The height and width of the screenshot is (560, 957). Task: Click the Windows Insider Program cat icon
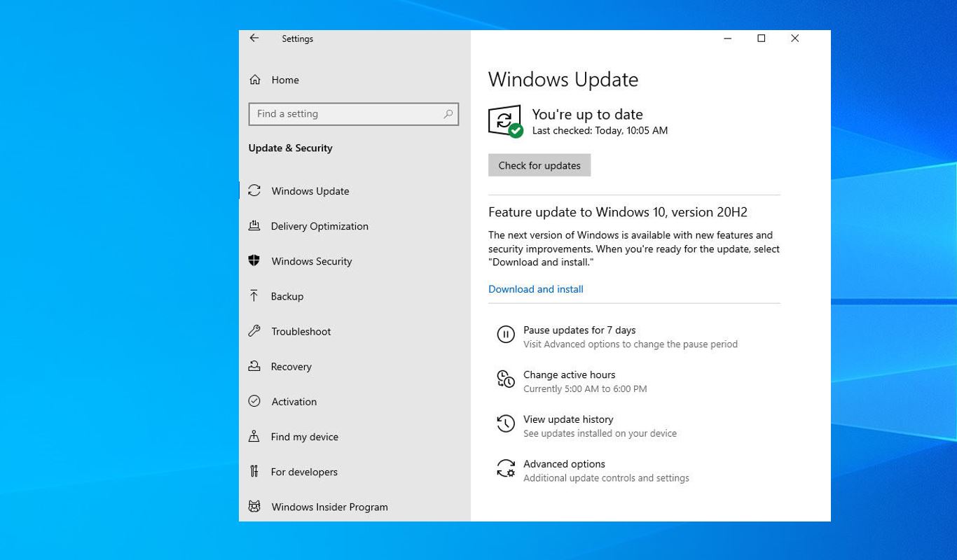254,506
